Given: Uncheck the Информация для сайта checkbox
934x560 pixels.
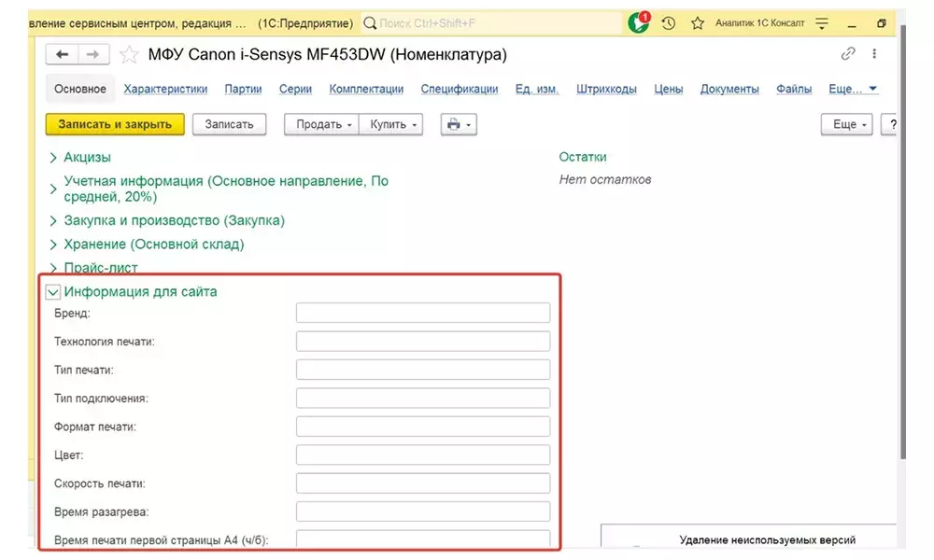Looking at the screenshot, I should point(53,291).
